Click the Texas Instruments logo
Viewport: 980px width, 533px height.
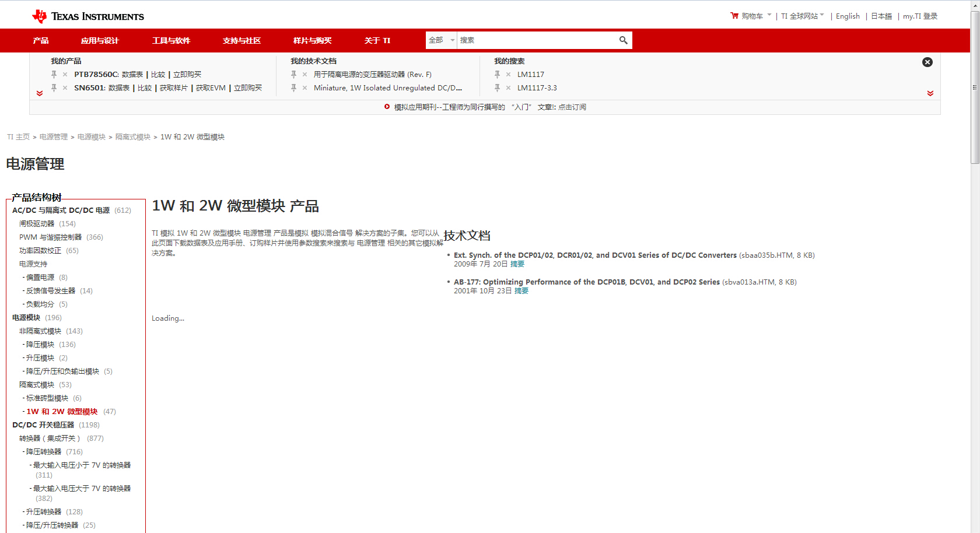[88, 16]
